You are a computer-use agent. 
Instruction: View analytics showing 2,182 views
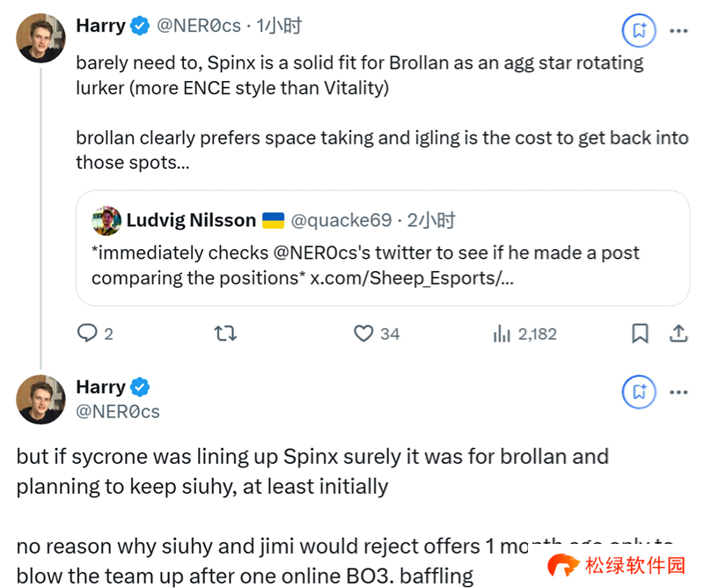coord(502,334)
